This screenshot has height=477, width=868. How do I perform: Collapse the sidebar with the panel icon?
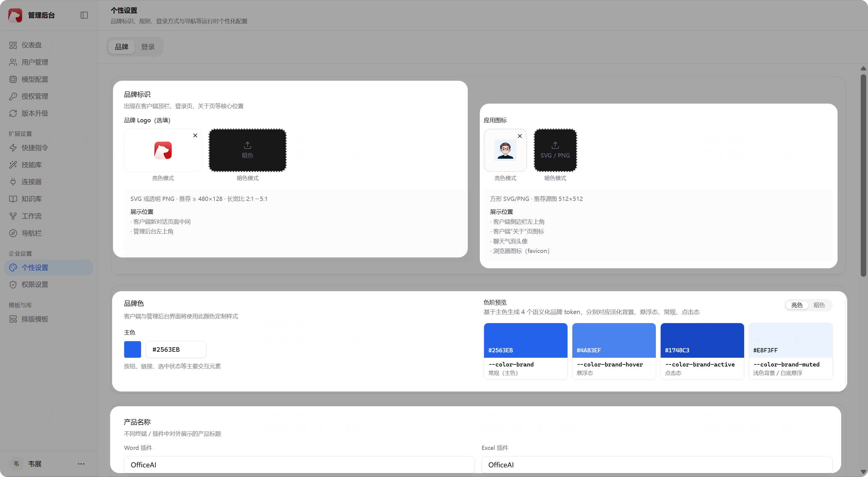[84, 15]
